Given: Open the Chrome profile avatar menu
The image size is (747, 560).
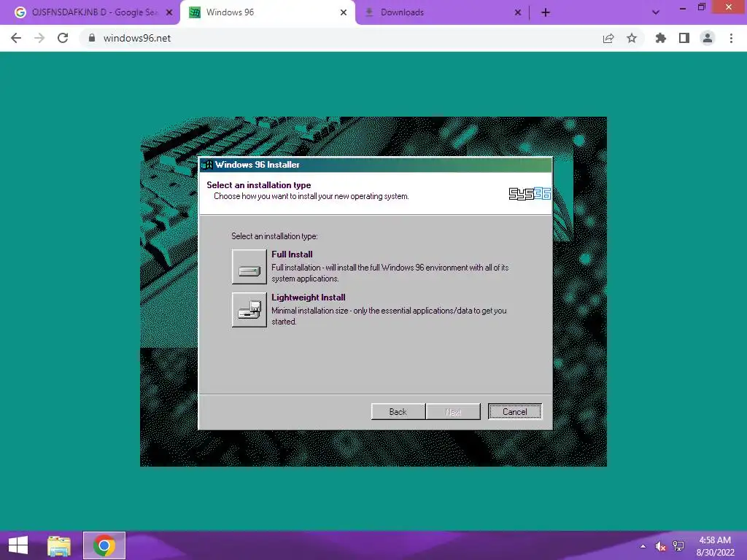Looking at the screenshot, I should (708, 38).
